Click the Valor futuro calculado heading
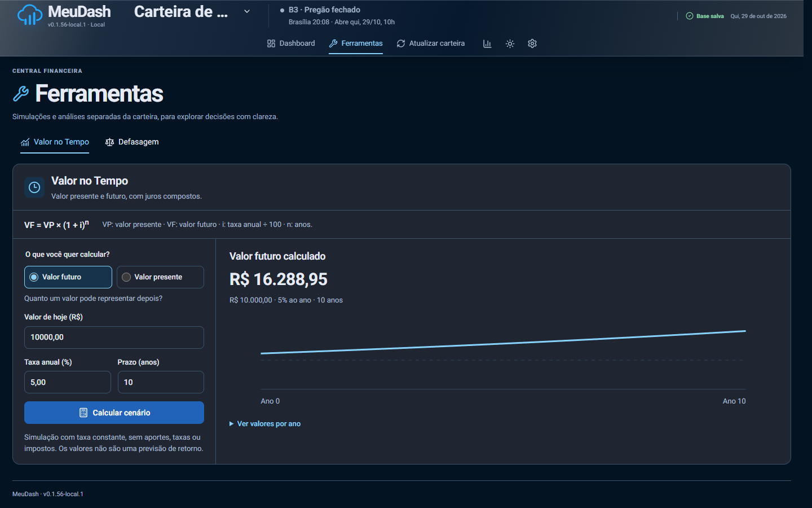 coord(277,256)
